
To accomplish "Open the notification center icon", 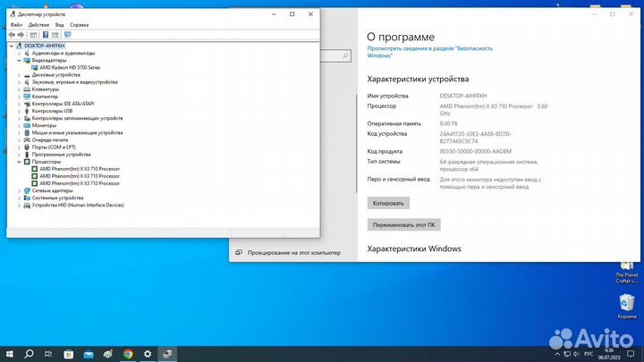I will (631, 354).
